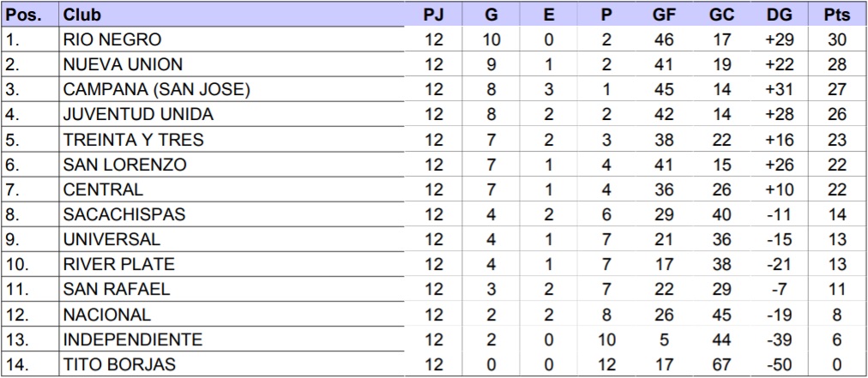Click the CENTRAL club cell
This screenshot has height=378, width=868.
103,189
